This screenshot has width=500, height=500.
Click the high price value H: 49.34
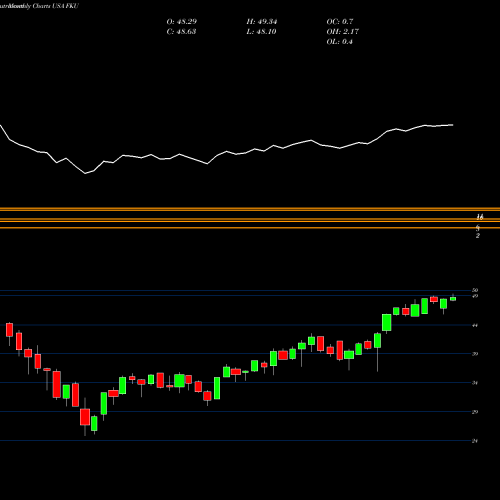(x=262, y=22)
